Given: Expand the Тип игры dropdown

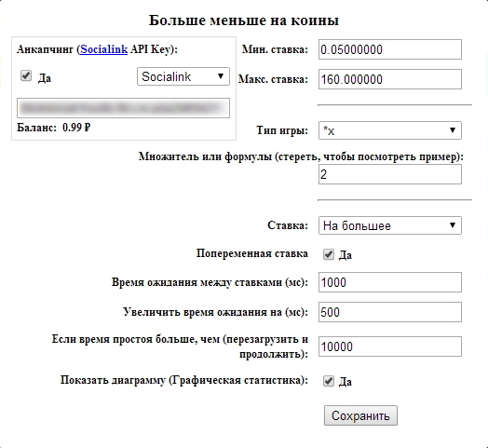Looking at the screenshot, I should (x=390, y=130).
